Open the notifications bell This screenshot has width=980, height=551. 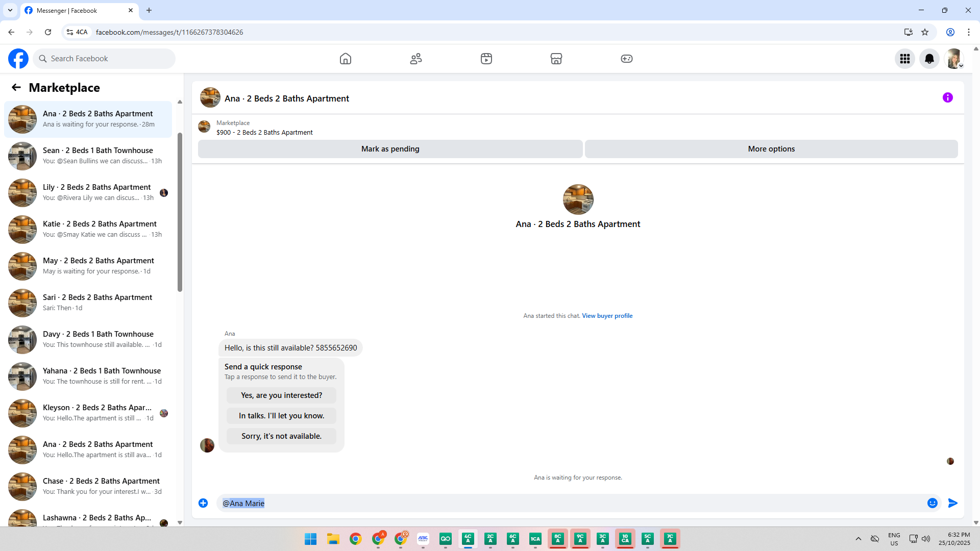point(929,59)
